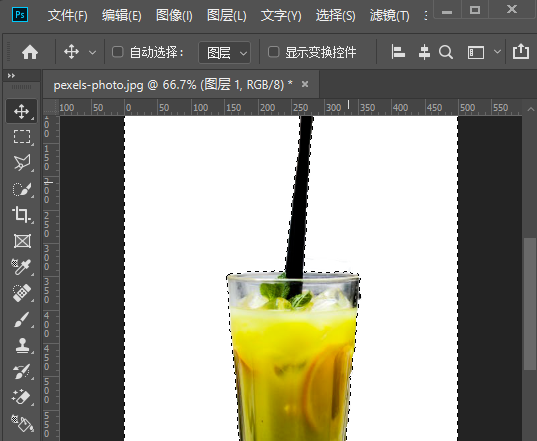Enable the 显示变换控件 checkbox
This screenshot has width=537, height=441.
(273, 52)
